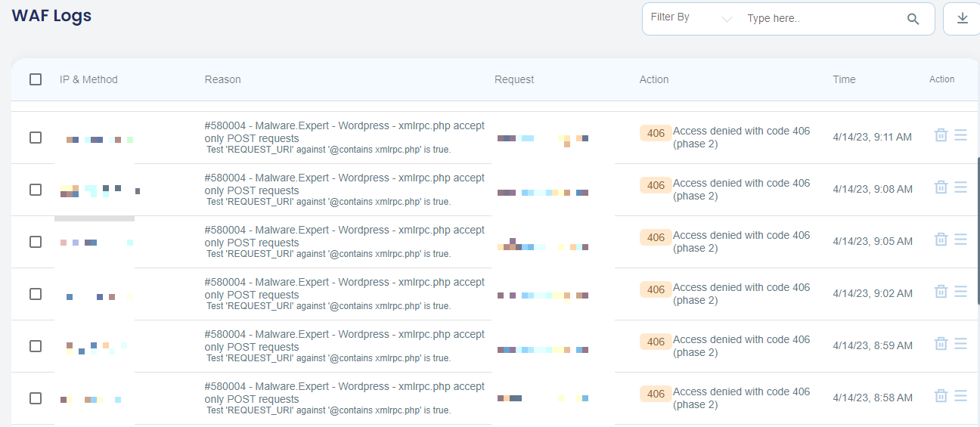Click the '4/14/23, 9:05 AM' timestamp
Viewport: 980px width, 427px height.
click(x=872, y=241)
